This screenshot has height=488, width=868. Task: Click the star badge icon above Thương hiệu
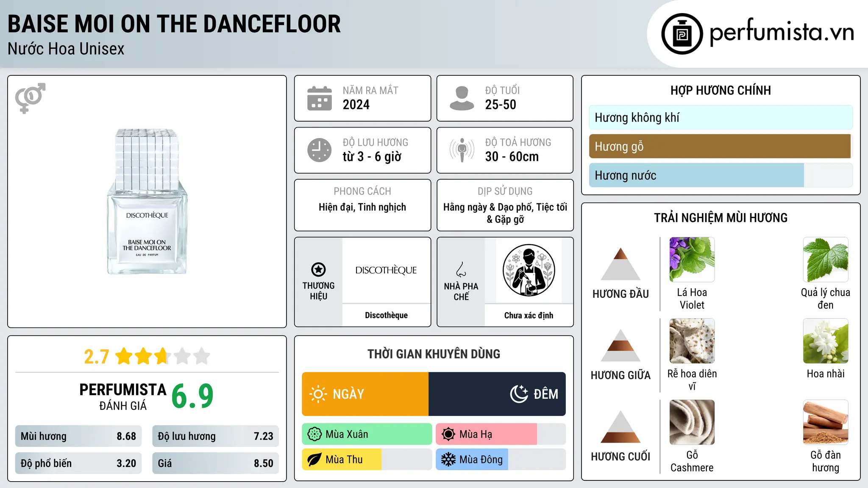318,269
